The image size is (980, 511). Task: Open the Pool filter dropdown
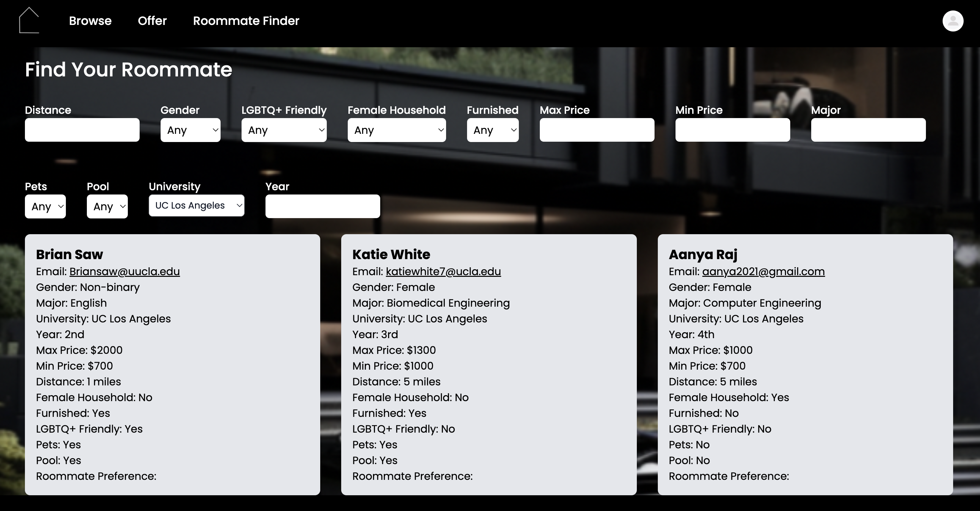click(x=107, y=206)
